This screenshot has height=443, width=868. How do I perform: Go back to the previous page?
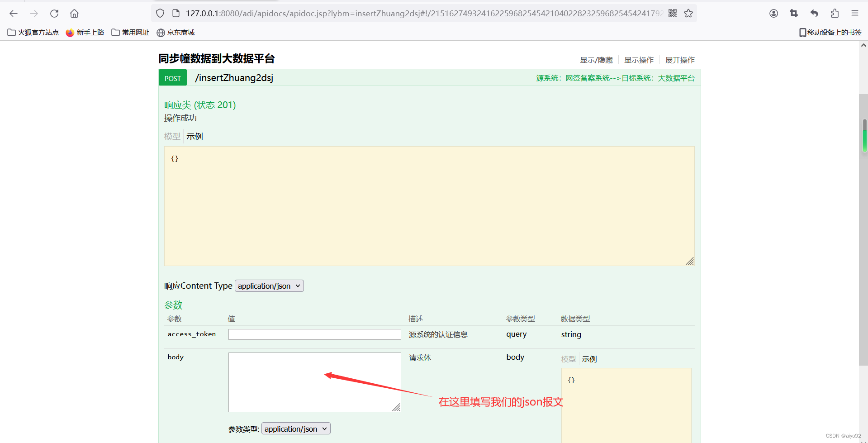pyautogui.click(x=14, y=14)
